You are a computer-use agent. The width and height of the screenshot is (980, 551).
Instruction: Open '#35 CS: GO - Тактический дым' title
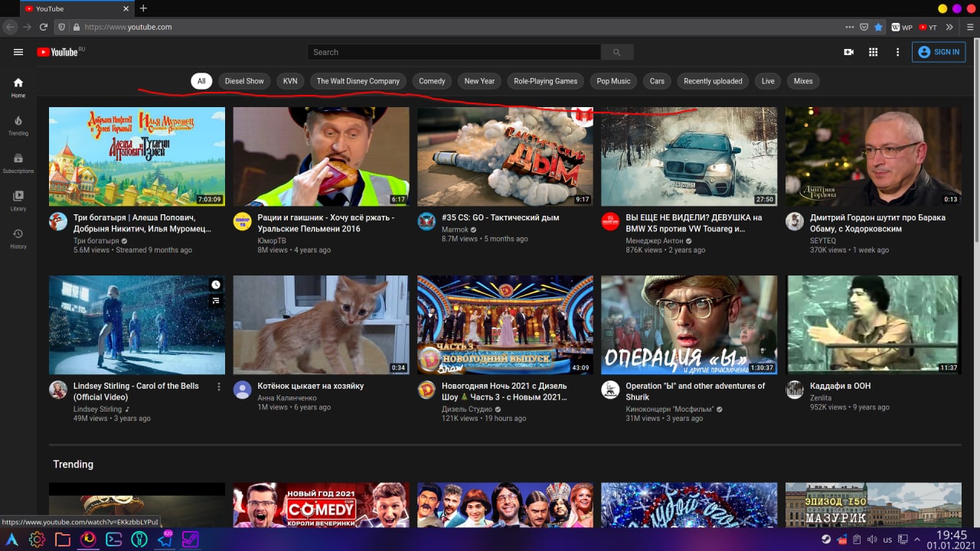[x=501, y=217]
